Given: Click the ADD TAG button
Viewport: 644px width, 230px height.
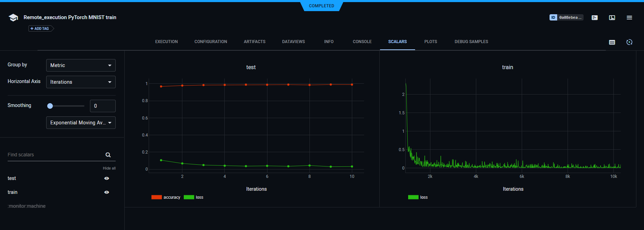Looking at the screenshot, I should pyautogui.click(x=40, y=28).
